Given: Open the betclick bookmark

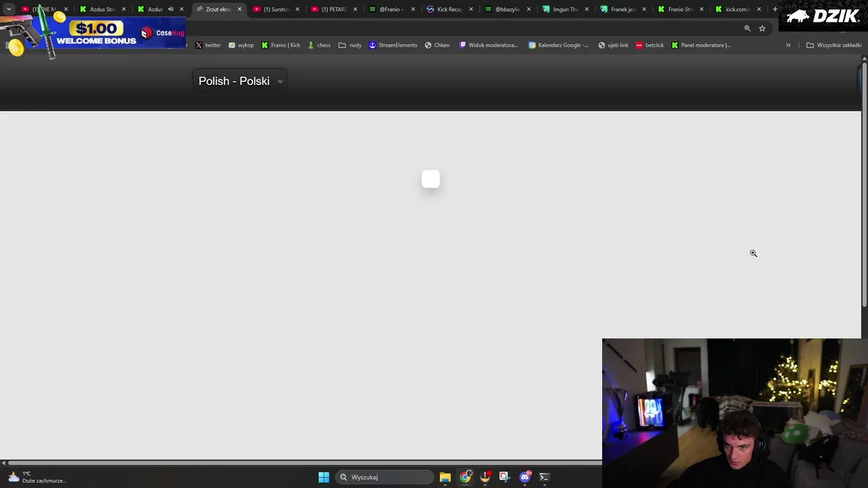Looking at the screenshot, I should point(650,45).
